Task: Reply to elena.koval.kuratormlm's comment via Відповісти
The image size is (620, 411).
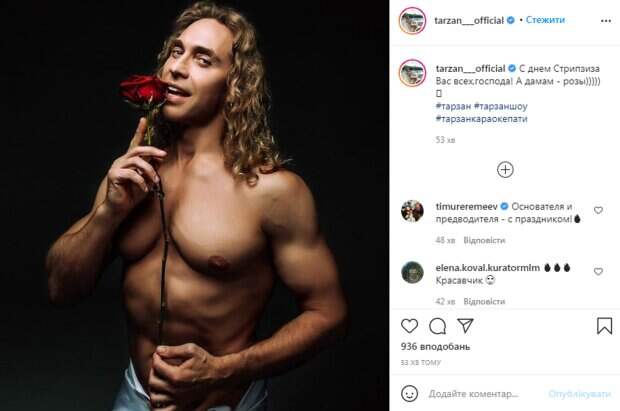Action: coord(484,300)
